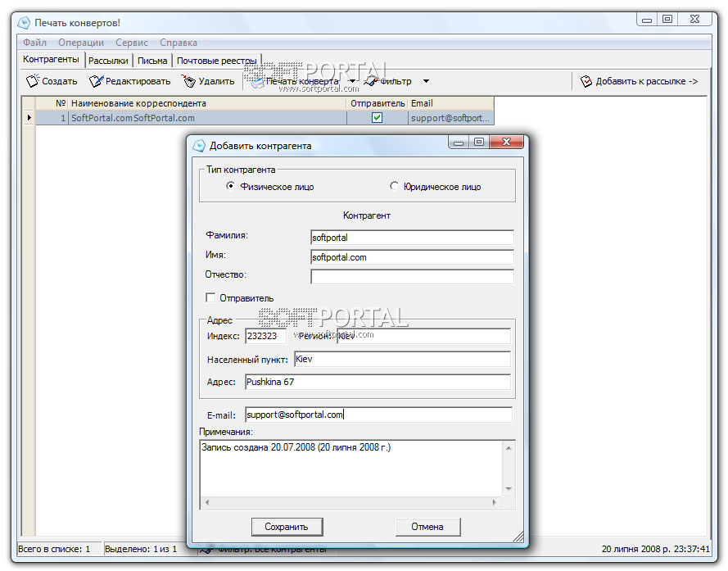Image resolution: width=728 pixels, height=571 pixels.
Task: Click the Редактировать edit icon
Action: [x=96, y=81]
